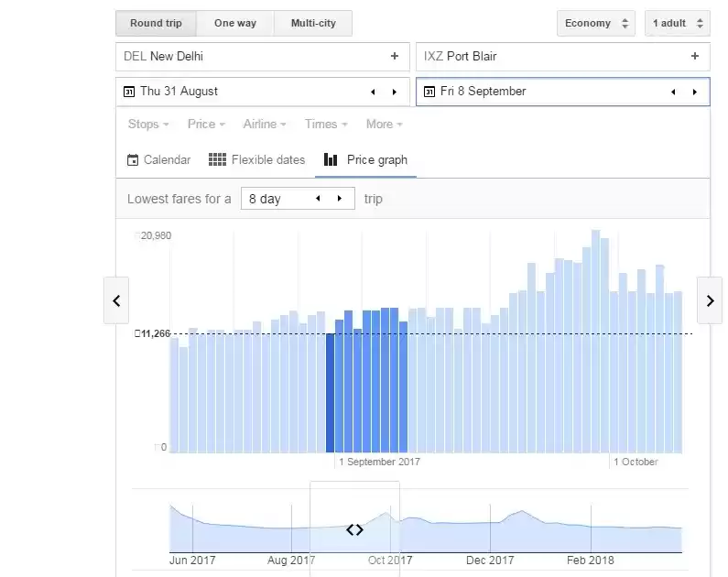Click the DEL New Delhi origin field
This screenshot has width=728, height=577.
pos(252,57)
